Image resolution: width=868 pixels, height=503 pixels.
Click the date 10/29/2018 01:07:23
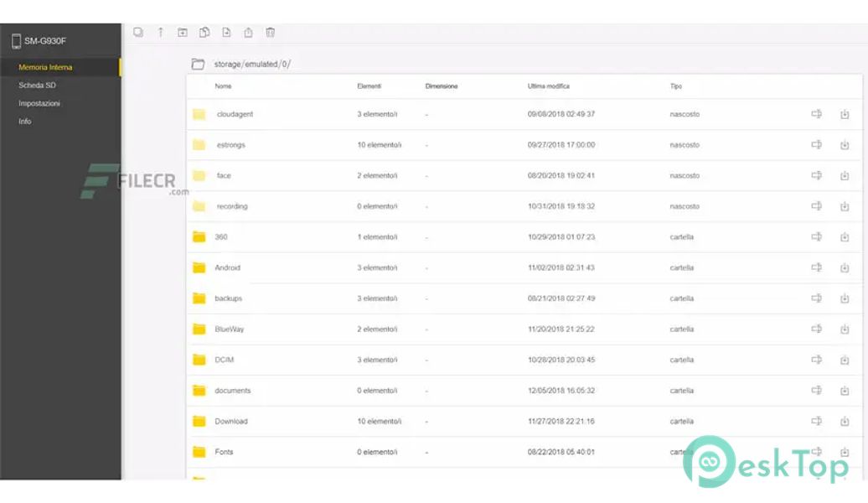(561, 237)
